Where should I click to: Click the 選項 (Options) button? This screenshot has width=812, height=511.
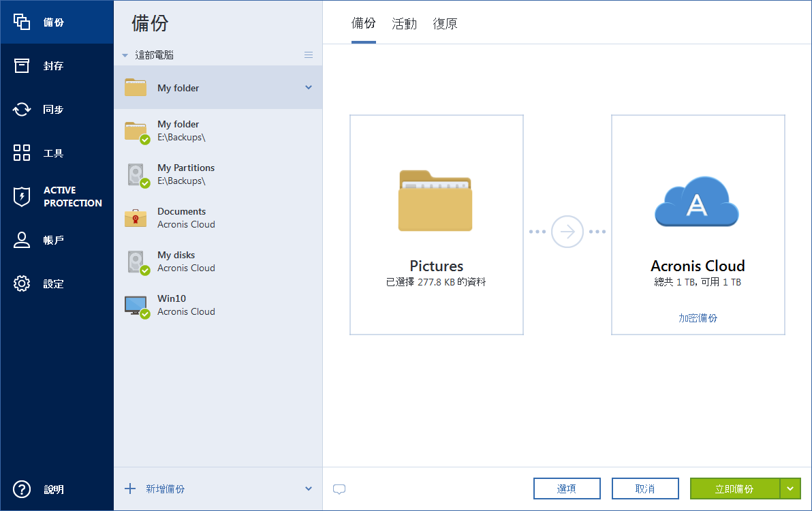coord(567,489)
